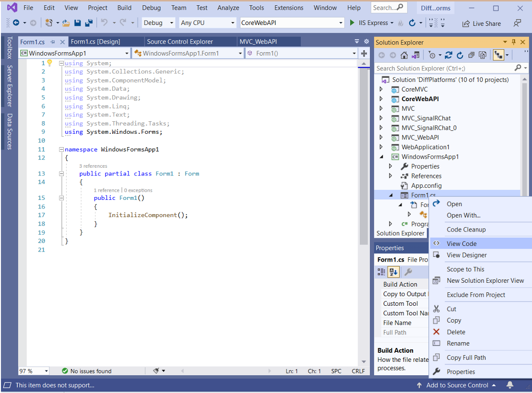Click the Undo arrow icon

coord(104,23)
